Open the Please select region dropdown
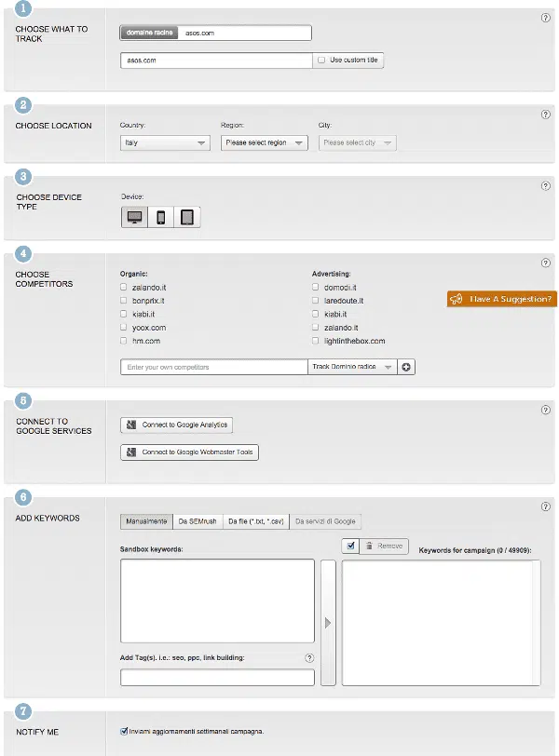 coord(265,142)
